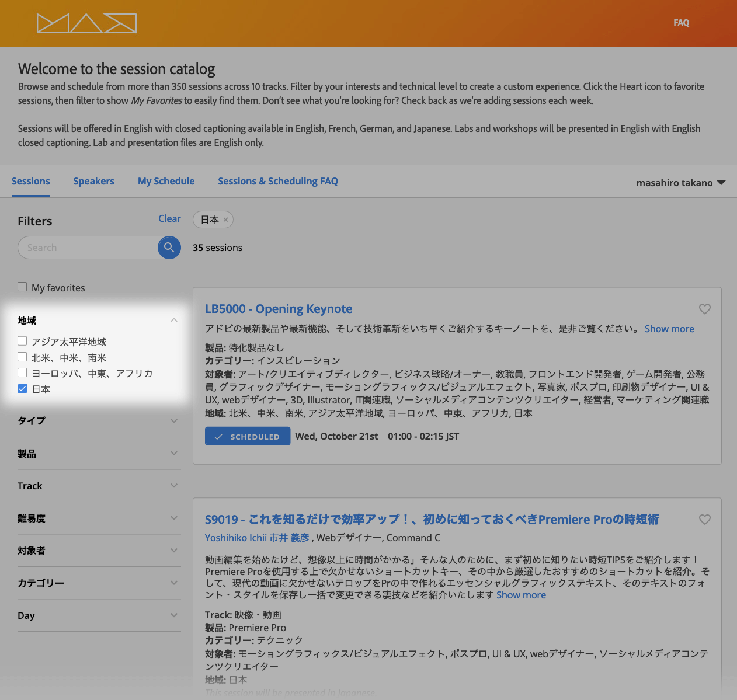Click the 'Filters' panel heading

(35, 221)
